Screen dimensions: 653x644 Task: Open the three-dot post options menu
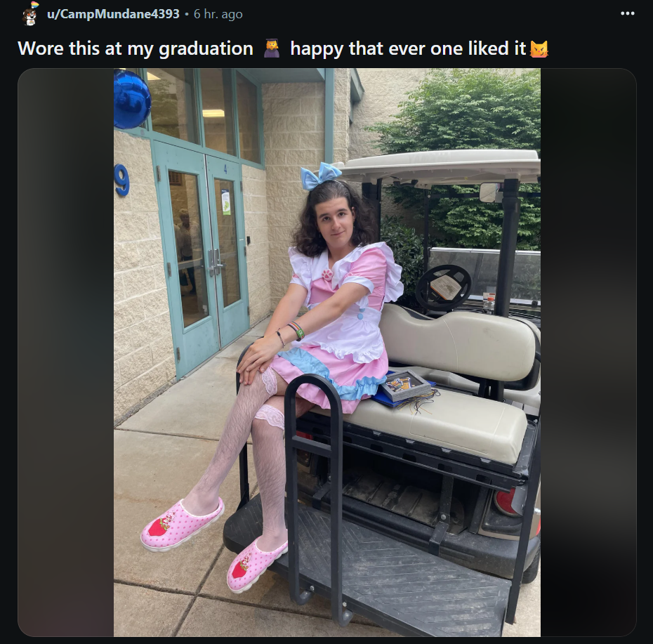pos(627,13)
